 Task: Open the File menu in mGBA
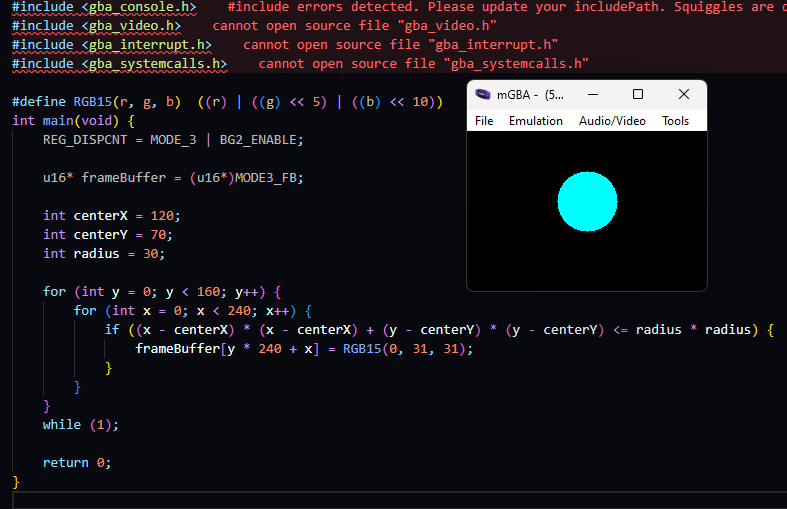coord(484,121)
